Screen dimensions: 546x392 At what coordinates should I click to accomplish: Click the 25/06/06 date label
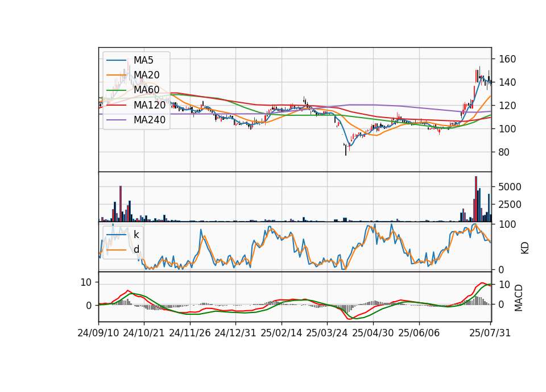(x=419, y=333)
